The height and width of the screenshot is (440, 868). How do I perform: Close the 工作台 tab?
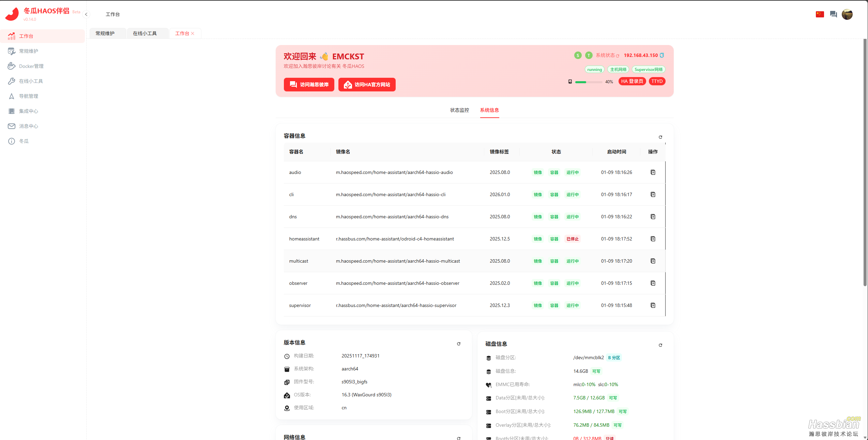pyautogui.click(x=193, y=33)
